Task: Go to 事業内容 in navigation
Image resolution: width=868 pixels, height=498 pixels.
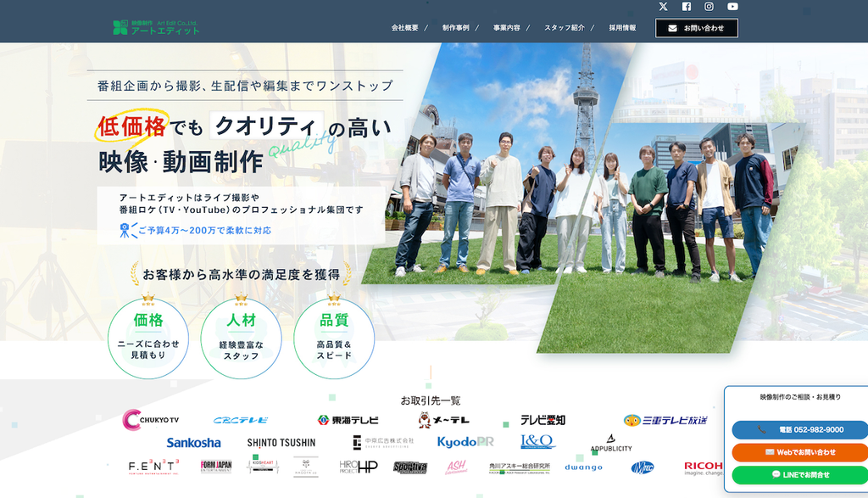Action: click(507, 28)
